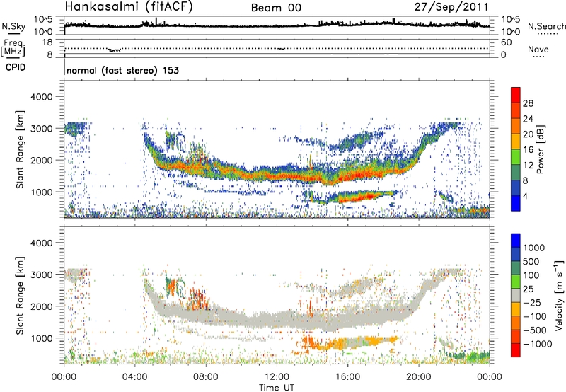Image resolution: width=566 pixels, height=392 pixels.
Task: Click the 'Time UT' axis label
Action: 277,388
